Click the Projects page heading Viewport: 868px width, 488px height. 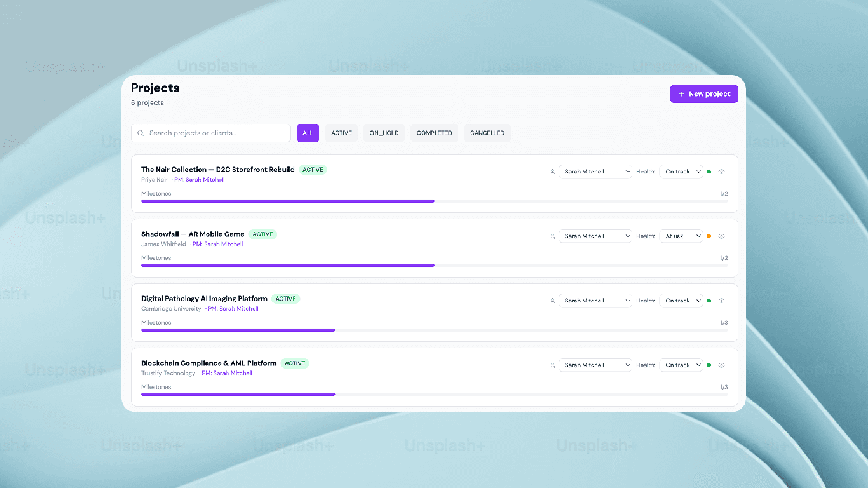[x=155, y=88]
